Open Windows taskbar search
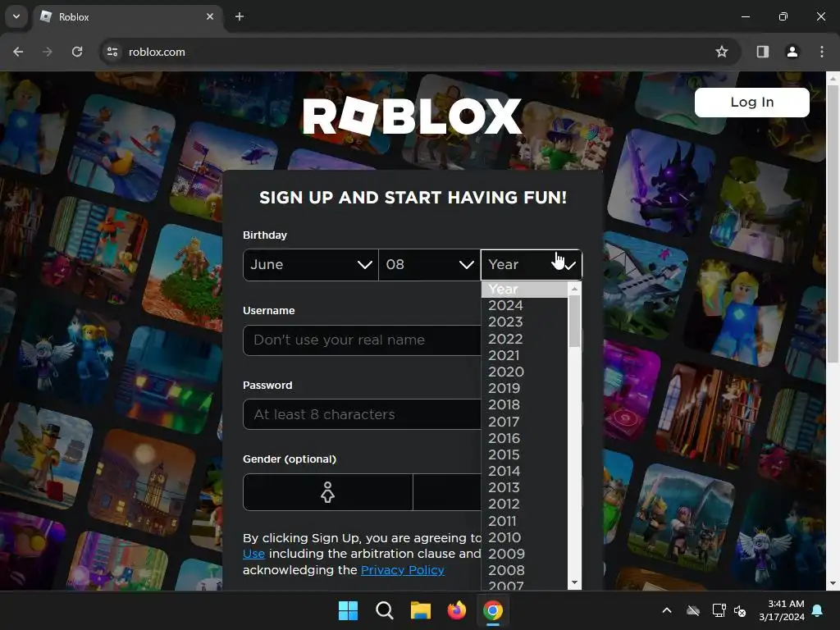Screen dimensions: 840x630 pyautogui.click(x=384, y=610)
